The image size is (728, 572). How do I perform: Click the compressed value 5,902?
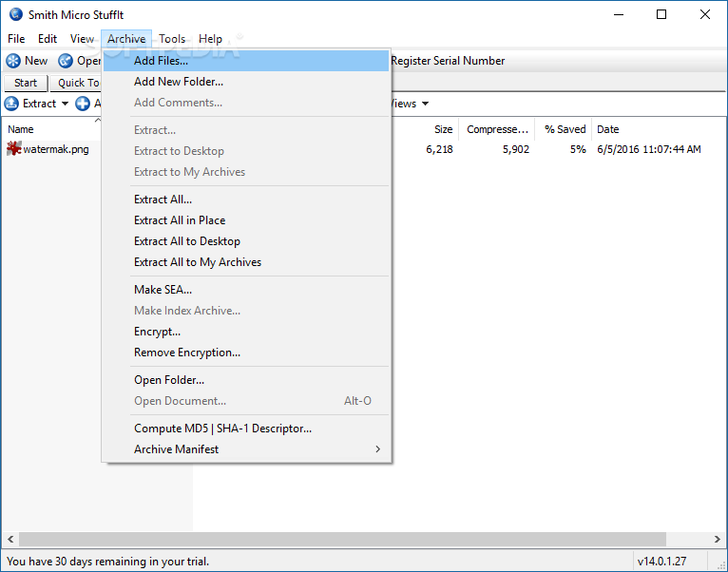point(516,149)
